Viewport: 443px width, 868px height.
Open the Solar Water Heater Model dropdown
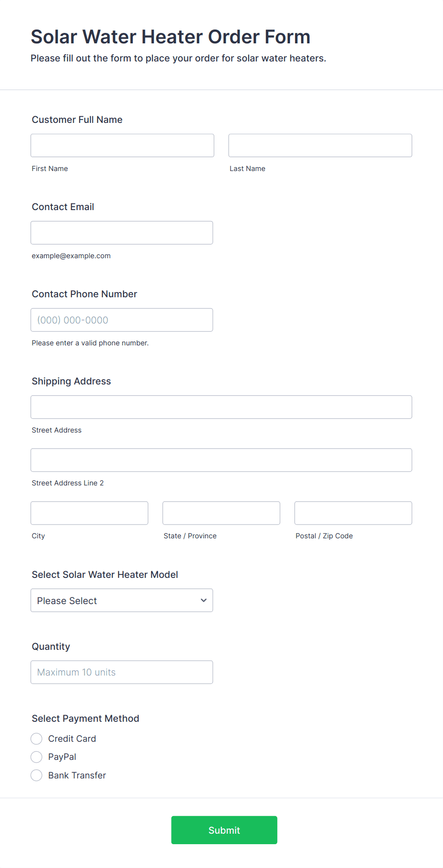pos(122,600)
